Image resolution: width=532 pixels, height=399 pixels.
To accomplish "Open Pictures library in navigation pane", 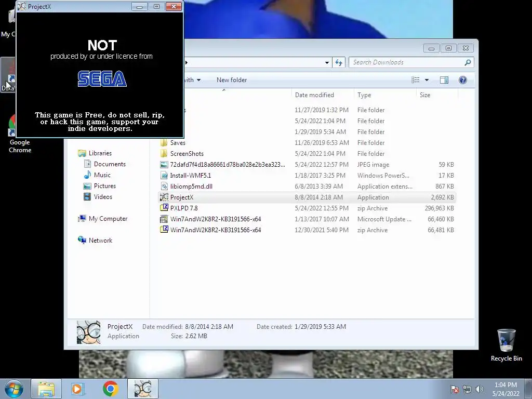I will (104, 185).
